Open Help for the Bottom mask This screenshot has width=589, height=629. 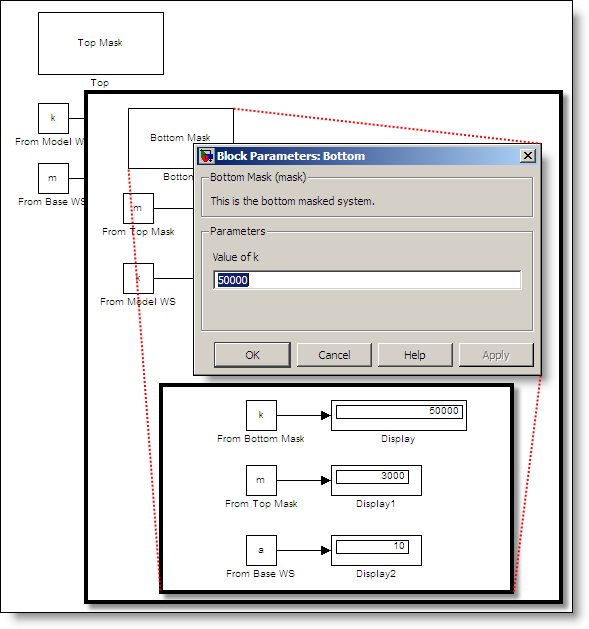[x=415, y=355]
